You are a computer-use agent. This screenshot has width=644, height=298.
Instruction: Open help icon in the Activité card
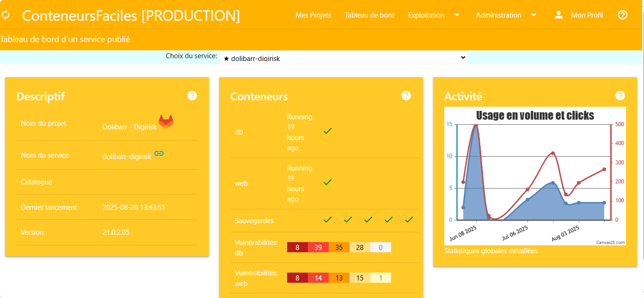tap(620, 96)
